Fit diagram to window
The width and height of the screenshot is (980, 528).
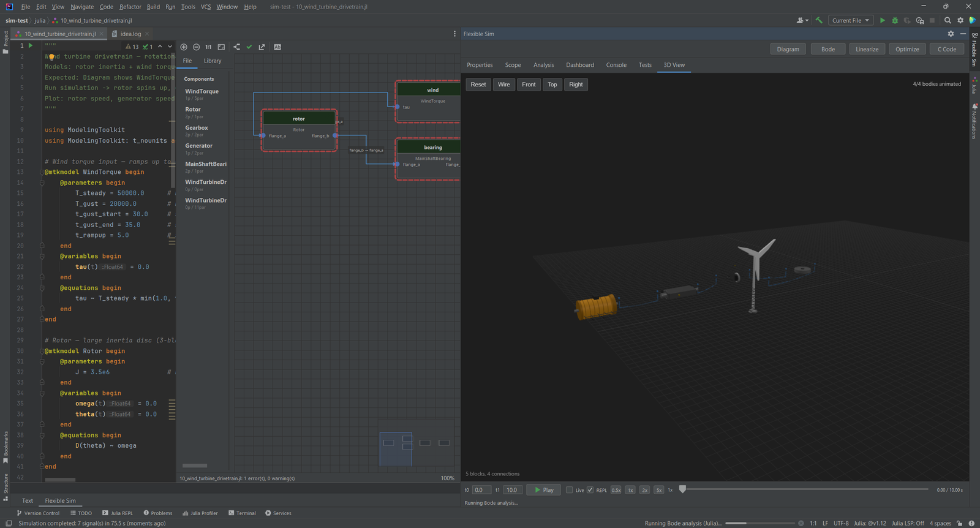pyautogui.click(x=221, y=47)
